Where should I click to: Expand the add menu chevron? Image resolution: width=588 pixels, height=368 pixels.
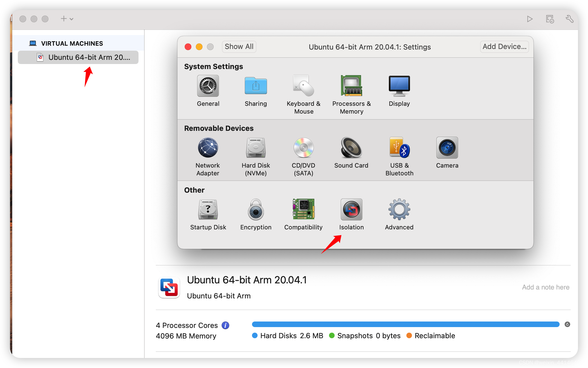71,19
